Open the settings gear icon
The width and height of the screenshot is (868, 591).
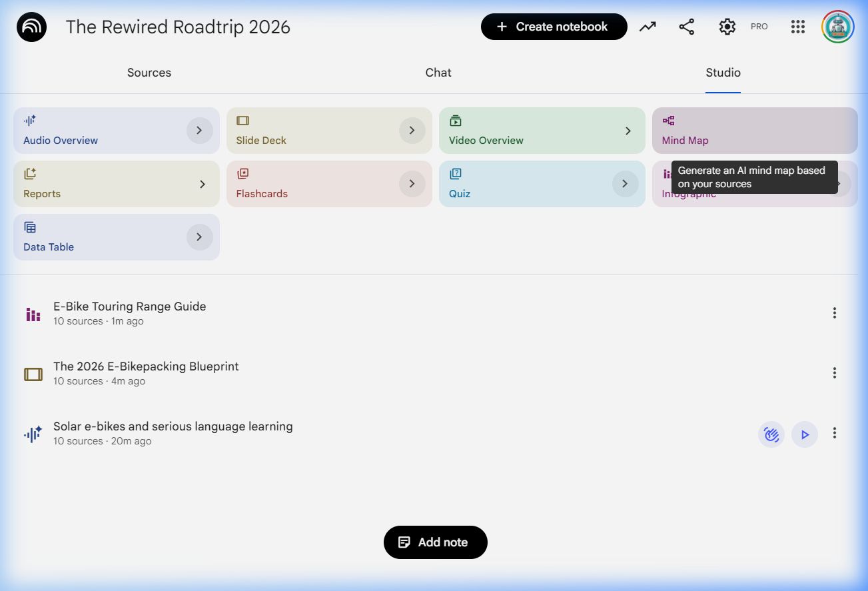[727, 27]
